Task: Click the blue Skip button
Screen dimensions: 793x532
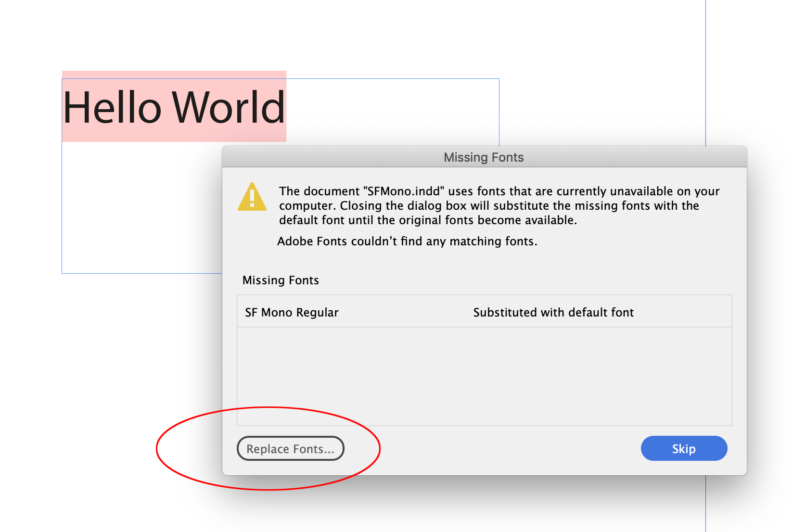Action: click(684, 448)
